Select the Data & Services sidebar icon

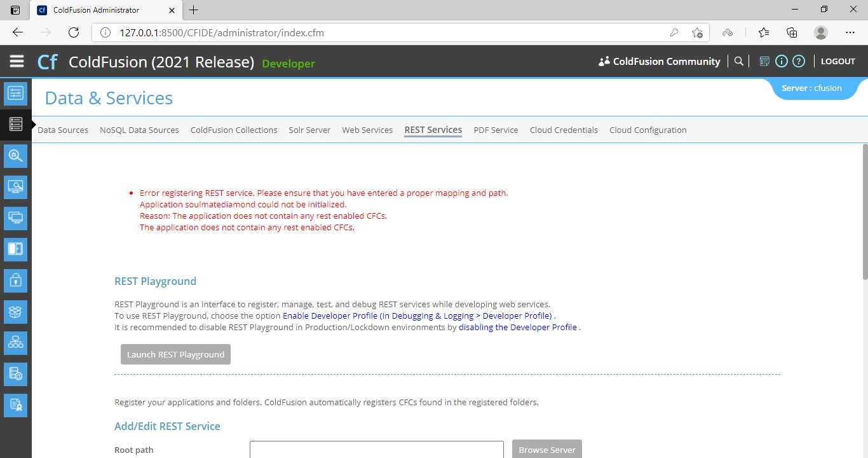click(x=15, y=124)
